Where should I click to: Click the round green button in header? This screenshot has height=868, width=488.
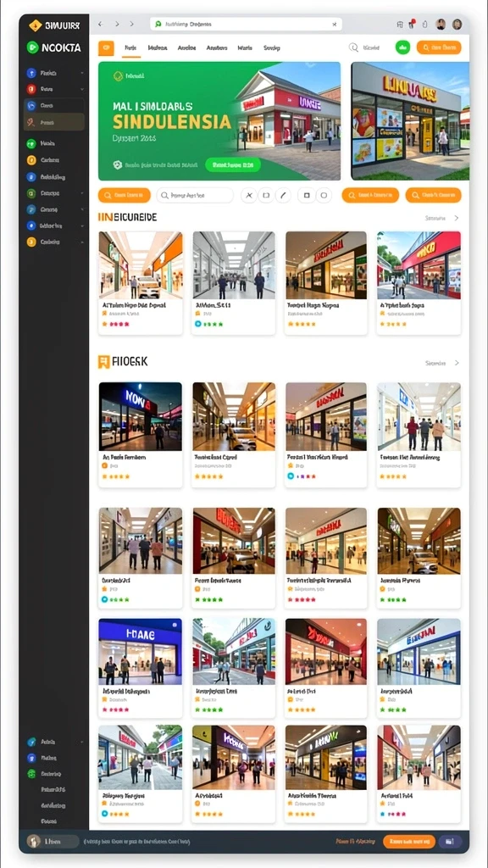[402, 47]
